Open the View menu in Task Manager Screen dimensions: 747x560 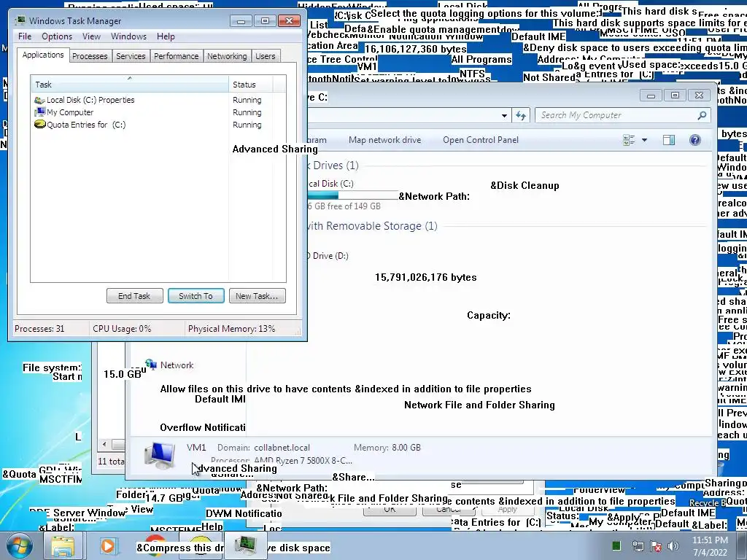91,36
